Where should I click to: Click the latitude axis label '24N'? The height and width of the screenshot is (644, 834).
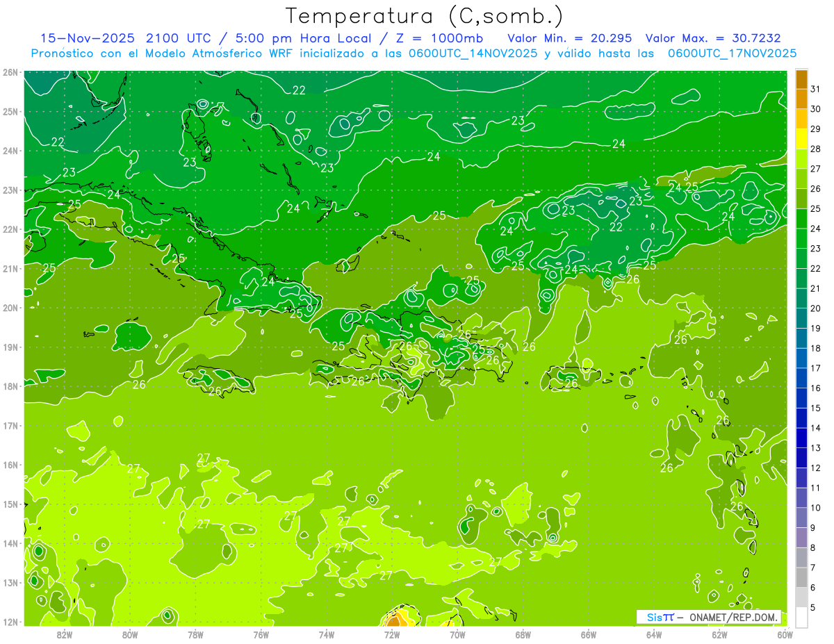(x=10, y=151)
